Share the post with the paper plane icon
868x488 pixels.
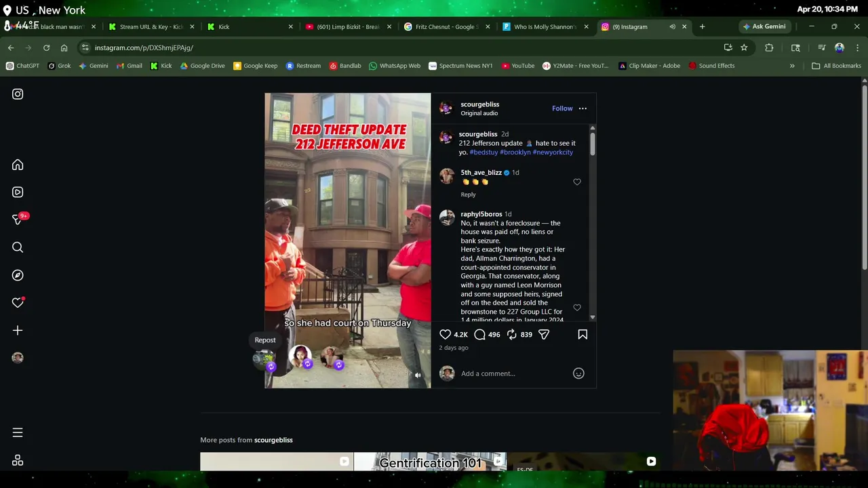click(x=544, y=334)
